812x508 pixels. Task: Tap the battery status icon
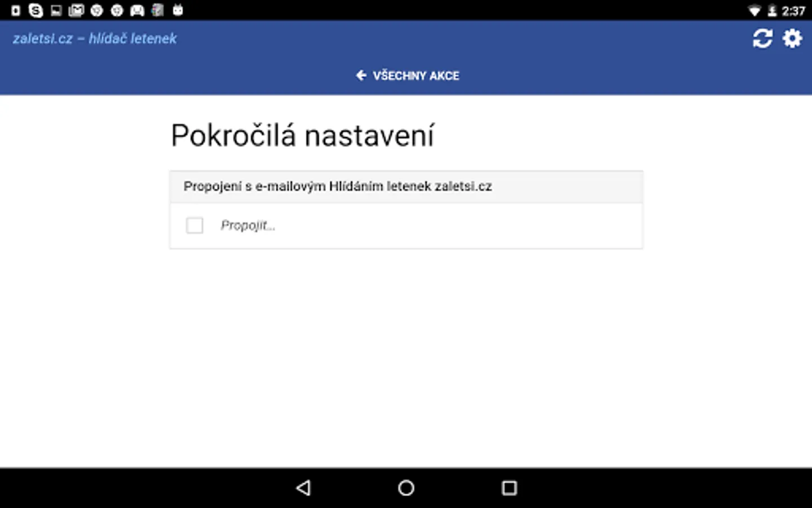click(772, 11)
